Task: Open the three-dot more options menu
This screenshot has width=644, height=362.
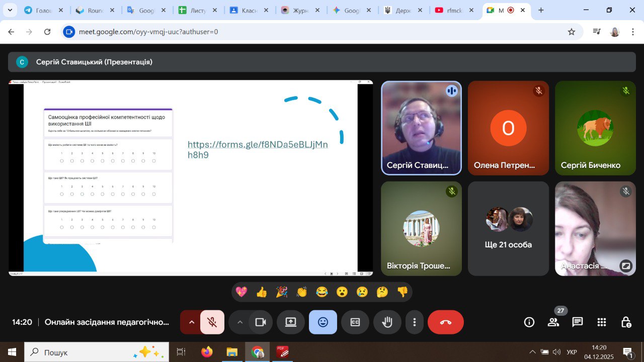Action: click(414, 322)
